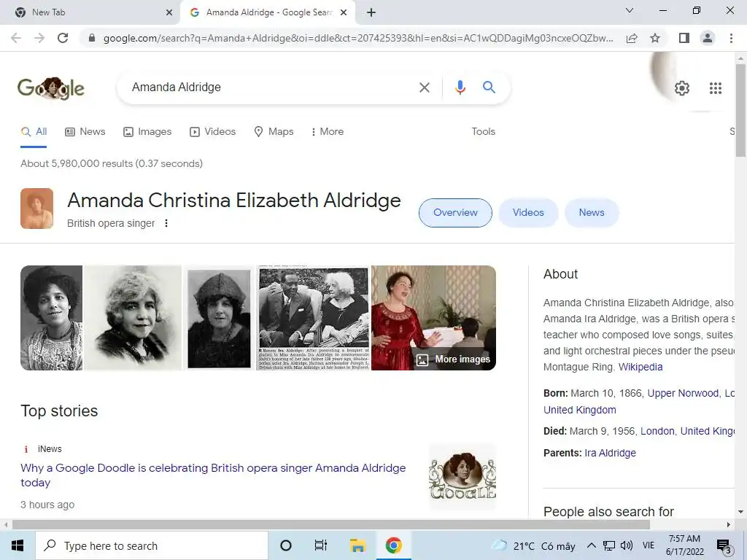Open Chrome three-dot menu
The image size is (747, 560).
731,38
